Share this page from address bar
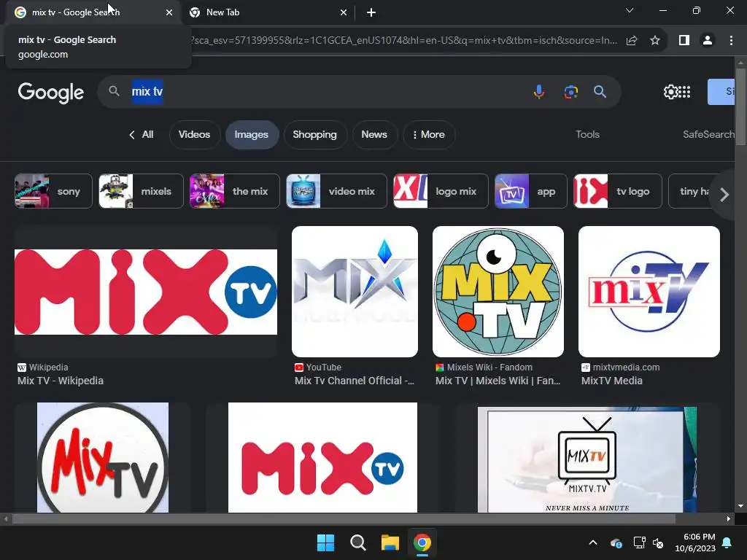This screenshot has width=747, height=560. point(632,41)
